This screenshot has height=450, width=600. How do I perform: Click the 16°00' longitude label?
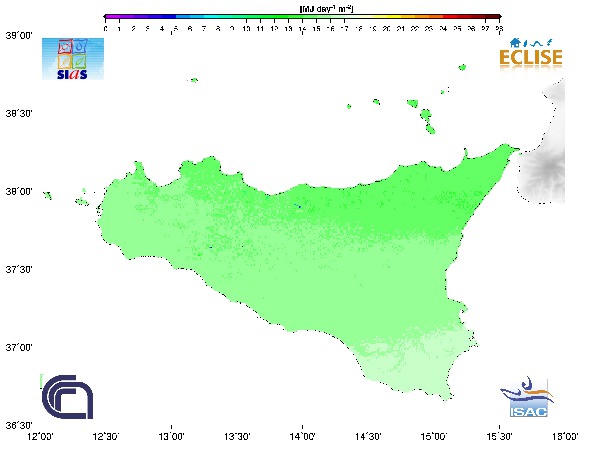[x=565, y=436]
